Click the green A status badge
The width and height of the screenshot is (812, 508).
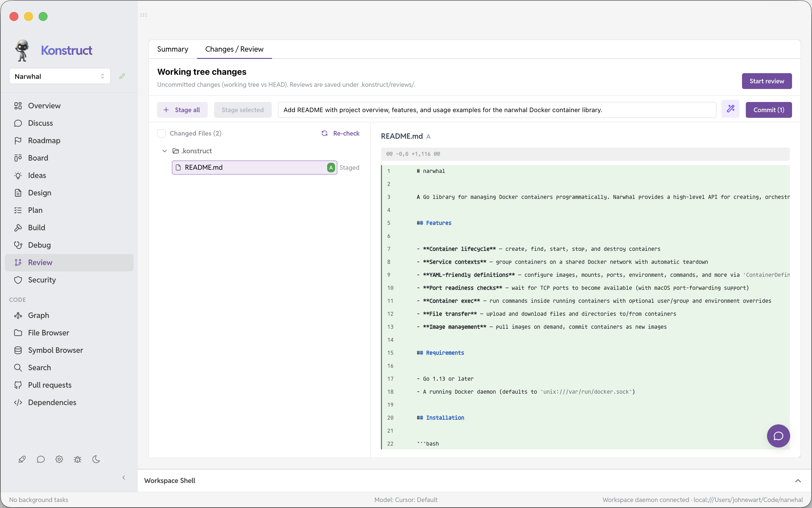[x=331, y=168]
